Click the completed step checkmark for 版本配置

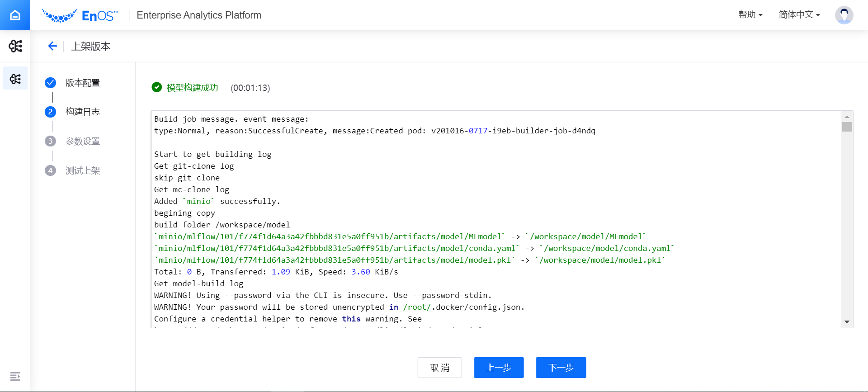(51, 83)
